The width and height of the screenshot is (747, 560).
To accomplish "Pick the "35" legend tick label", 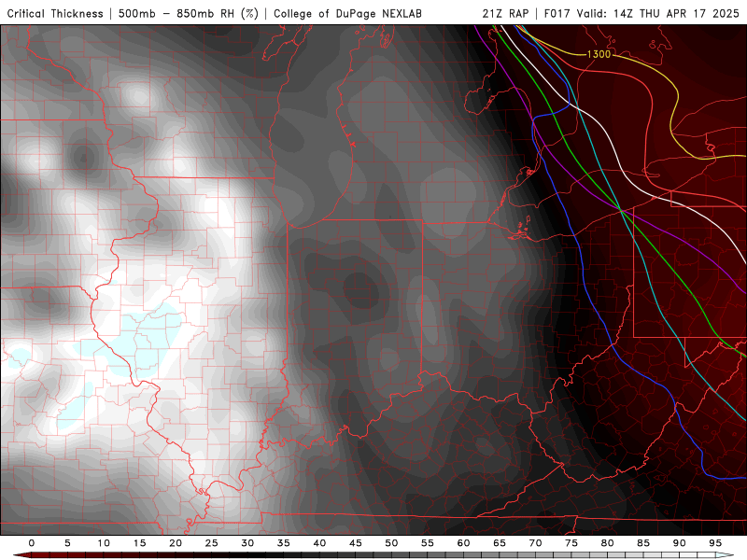I will (x=283, y=543).
